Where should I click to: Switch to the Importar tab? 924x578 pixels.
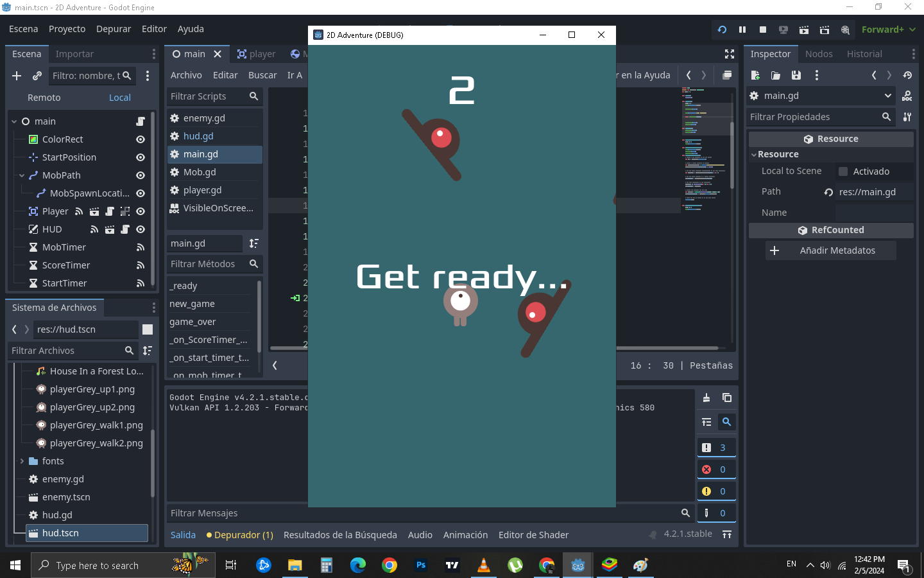coord(74,54)
